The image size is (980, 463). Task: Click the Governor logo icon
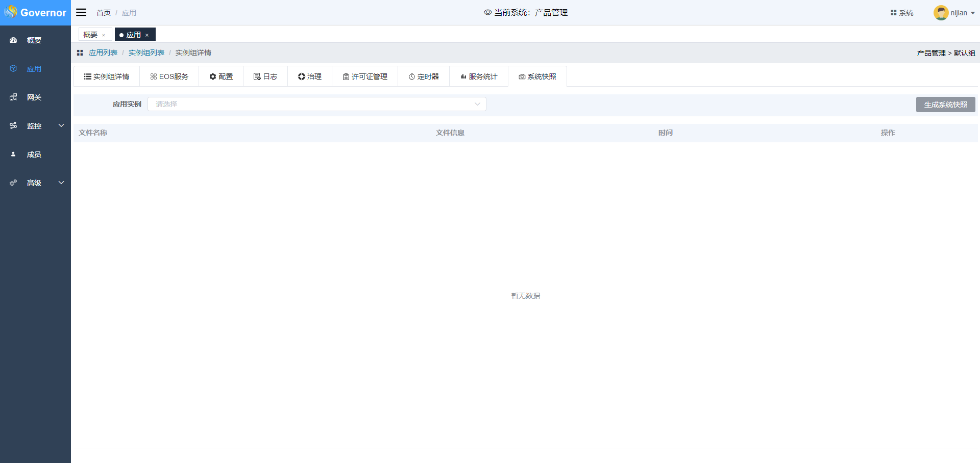(x=11, y=12)
